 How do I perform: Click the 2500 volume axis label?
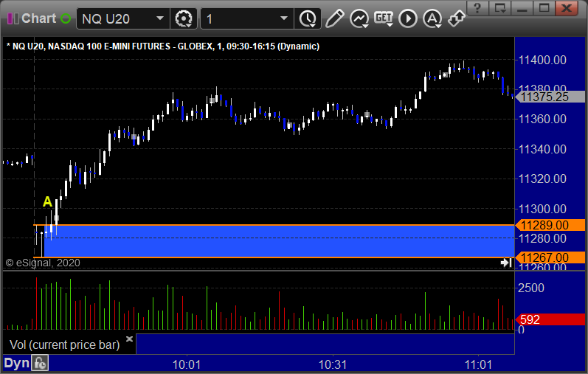tap(531, 288)
